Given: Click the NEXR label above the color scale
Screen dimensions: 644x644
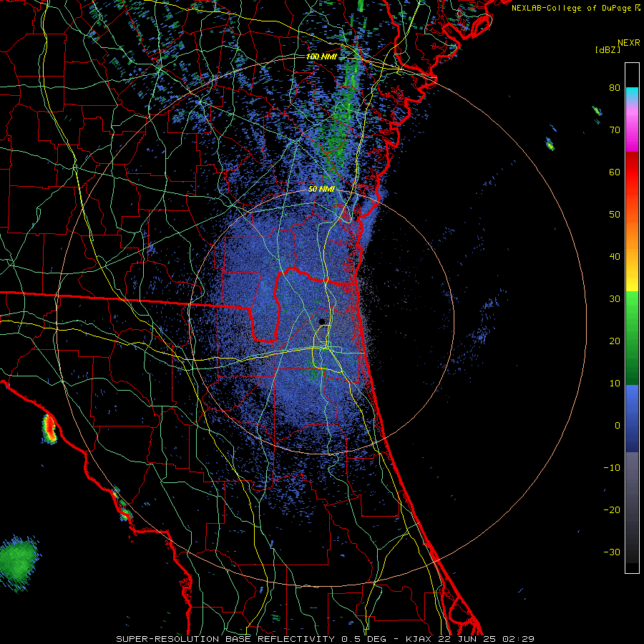Looking at the screenshot, I should (628, 43).
